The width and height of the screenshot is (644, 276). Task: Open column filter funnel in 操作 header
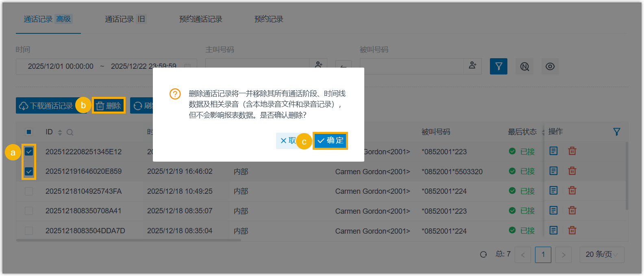pyautogui.click(x=616, y=132)
